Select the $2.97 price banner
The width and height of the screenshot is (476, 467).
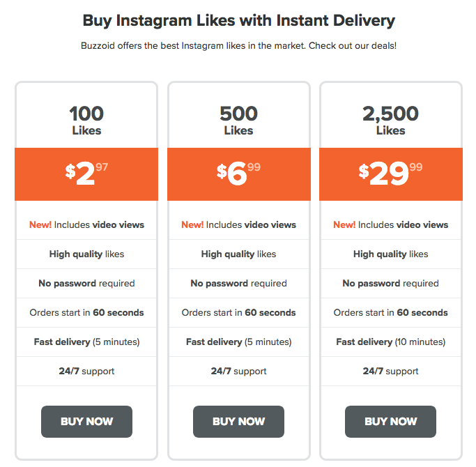coord(86,174)
